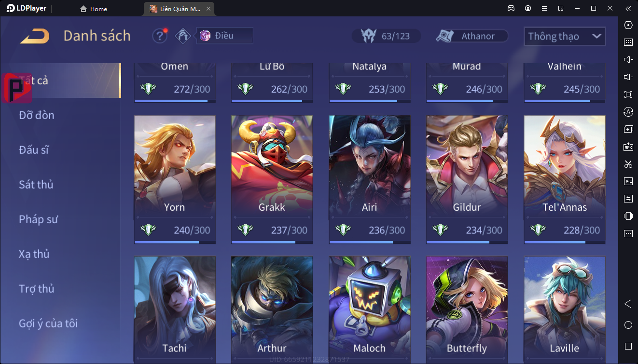The image size is (638, 364).
Task: Open the hero count 63/123 badge
Action: [386, 36]
